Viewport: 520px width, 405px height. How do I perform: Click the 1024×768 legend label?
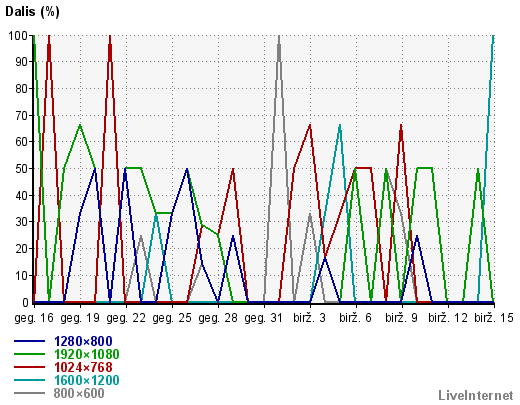[x=83, y=367]
